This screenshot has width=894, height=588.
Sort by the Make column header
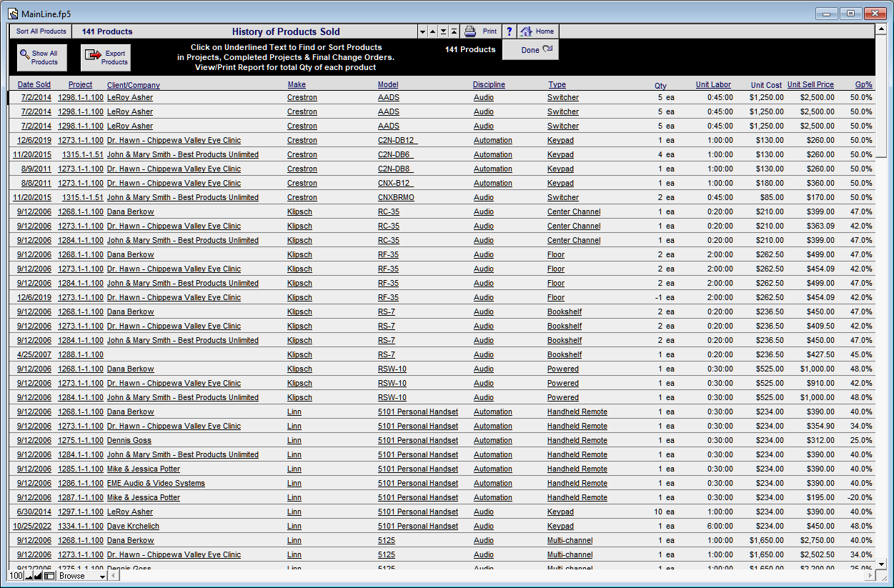297,85
